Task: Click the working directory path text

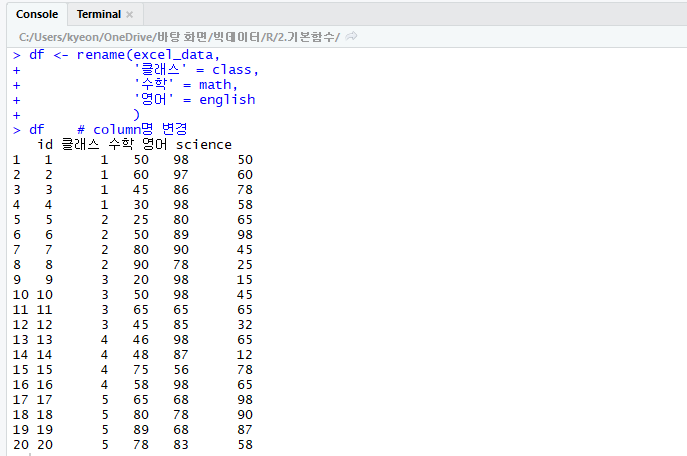Action: click(x=179, y=37)
